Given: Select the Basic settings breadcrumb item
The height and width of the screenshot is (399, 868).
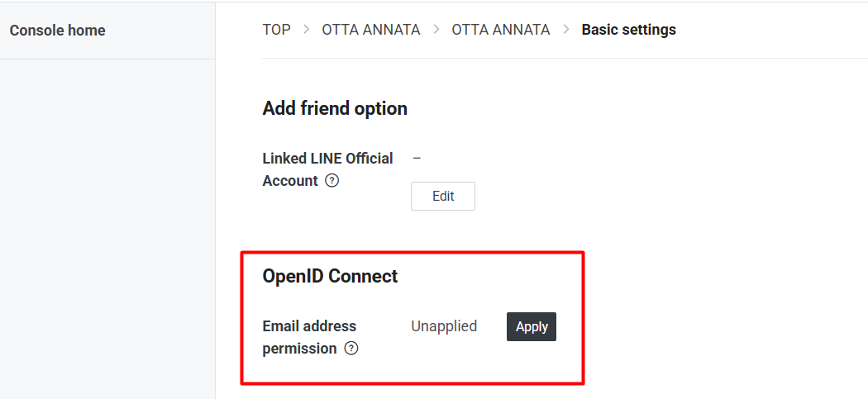Looking at the screenshot, I should [x=628, y=30].
